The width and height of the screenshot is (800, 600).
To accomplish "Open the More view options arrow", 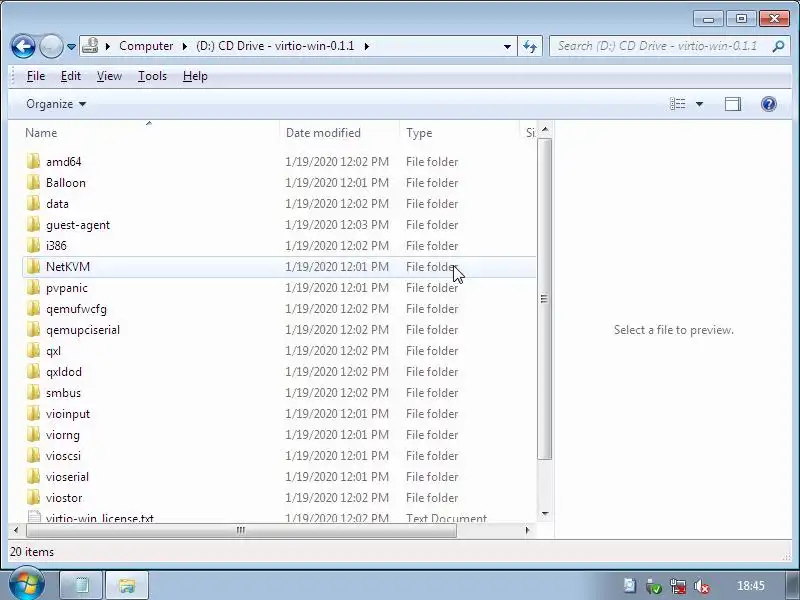I will pos(699,104).
